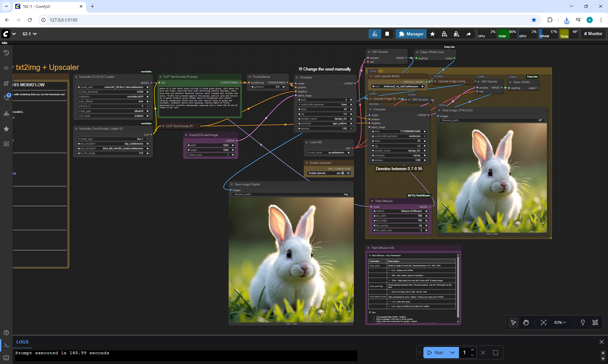This screenshot has height=364, width=608.
Task: Expand the Run button dropdown arrow
Action: (452, 352)
